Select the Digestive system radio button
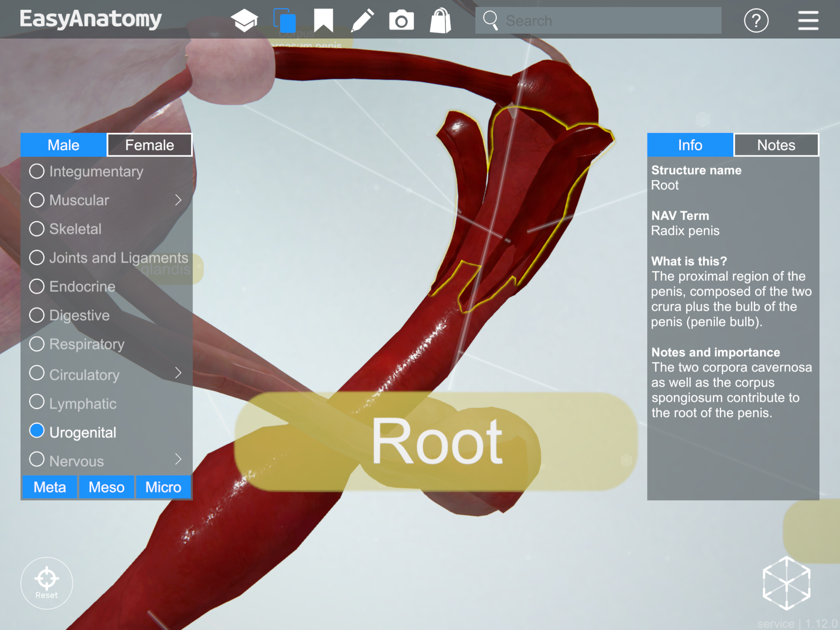 pos(37,315)
